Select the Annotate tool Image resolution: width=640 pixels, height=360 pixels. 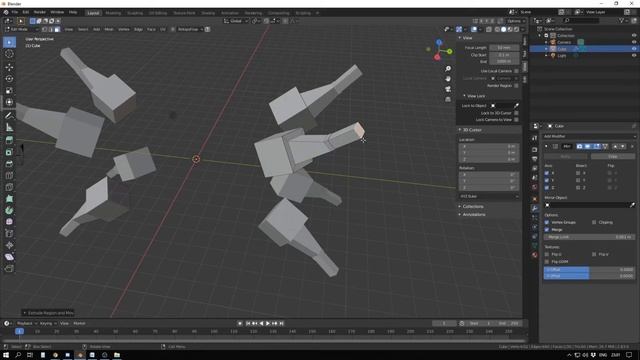[x=9, y=116]
